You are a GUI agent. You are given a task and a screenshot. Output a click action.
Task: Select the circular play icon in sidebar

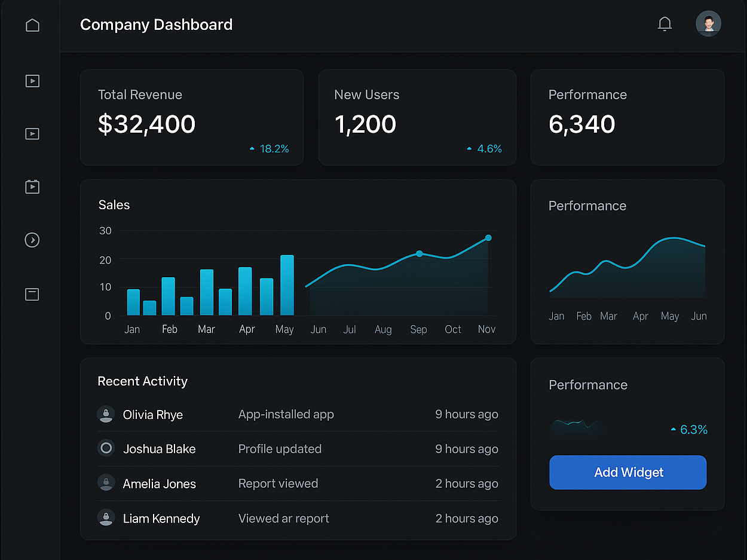tap(32, 240)
